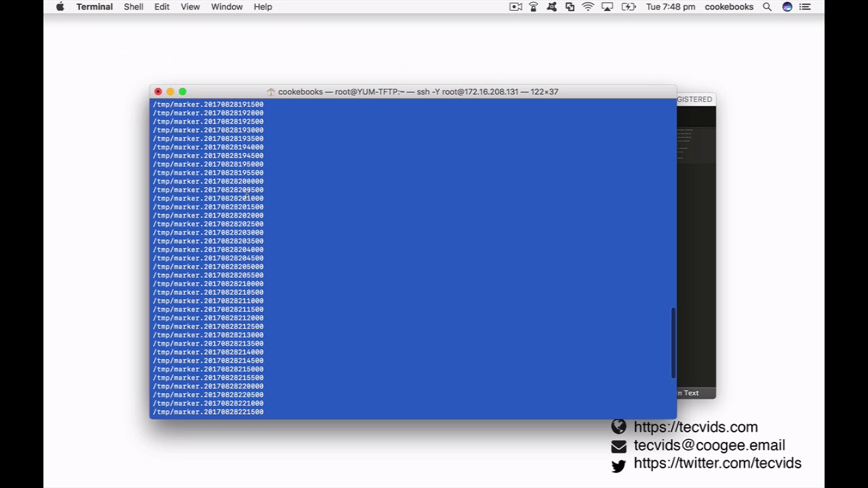This screenshot has width=868, height=488.
Task: Click the AirPlay display icon
Action: coord(607,7)
